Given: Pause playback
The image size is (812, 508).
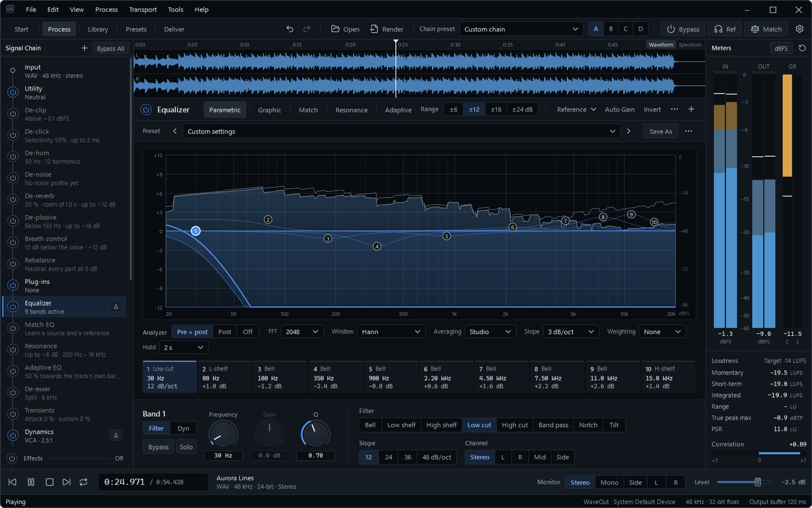Looking at the screenshot, I should click(x=31, y=482).
